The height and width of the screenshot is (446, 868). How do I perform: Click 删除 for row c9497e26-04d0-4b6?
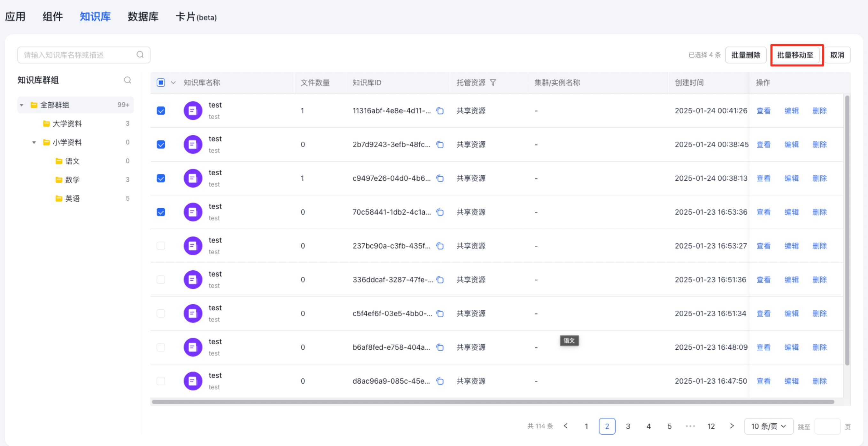[x=819, y=178]
